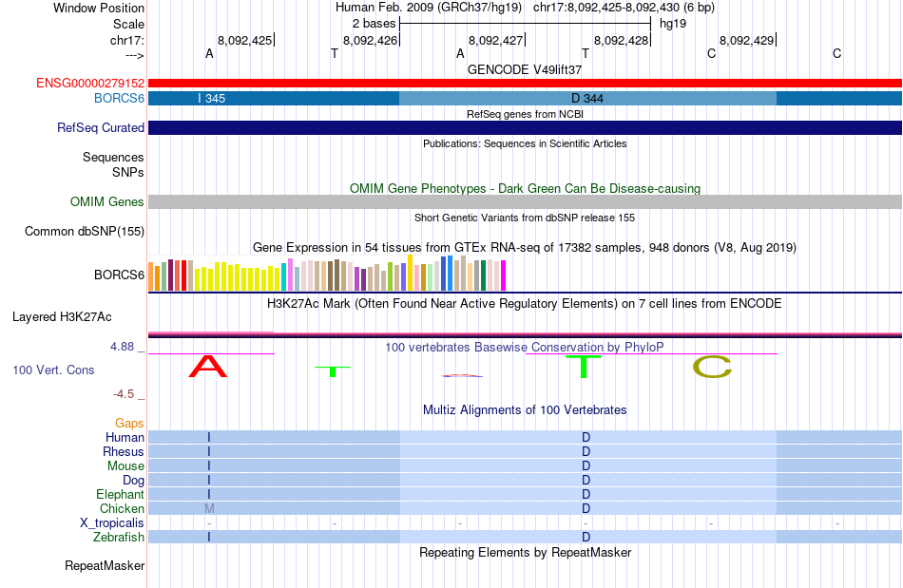
Task: Click the GENCODE V49lift37 track title
Action: point(525,69)
